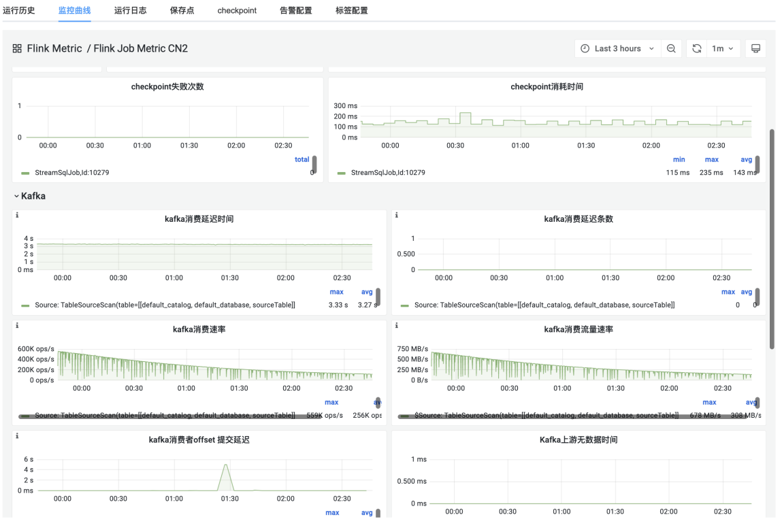Open the dashboard grid icon beside Flink Metric
Viewport: 782px width, 532px height.
tap(17, 48)
